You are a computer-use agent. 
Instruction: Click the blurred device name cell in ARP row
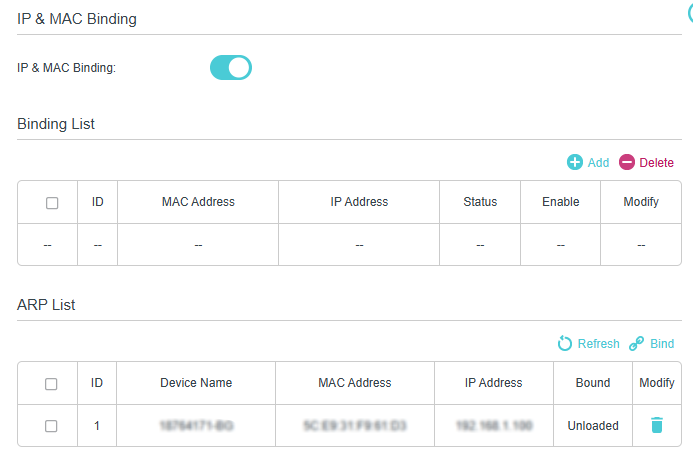coord(196,426)
